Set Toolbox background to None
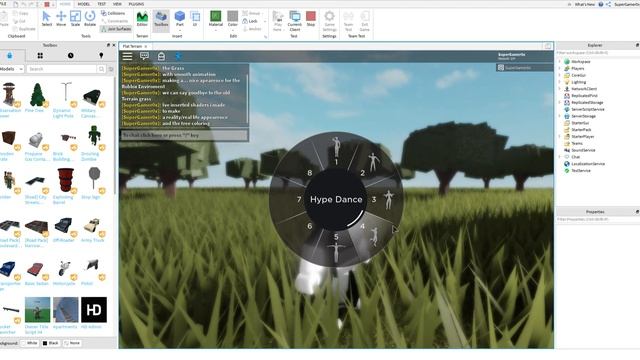The height and width of the screenshot is (360, 640). (72, 343)
